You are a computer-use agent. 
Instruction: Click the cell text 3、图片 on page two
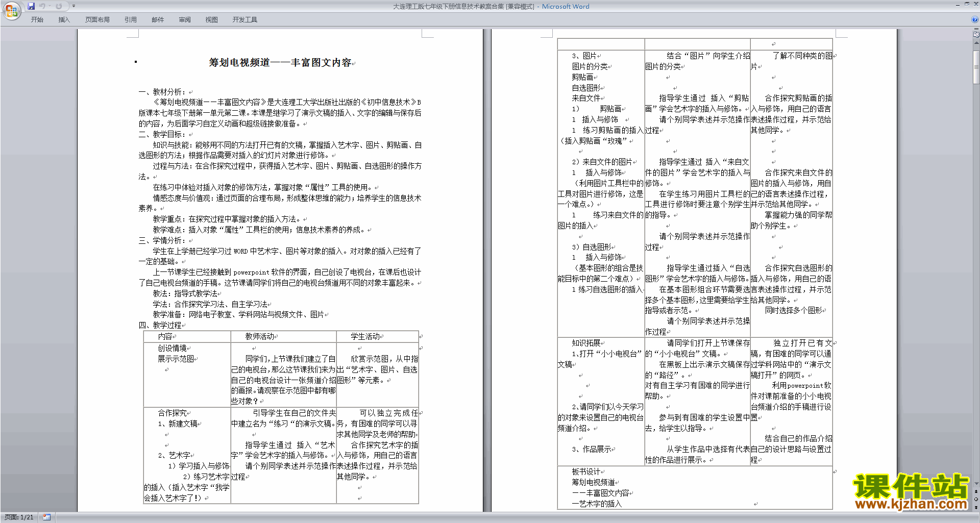(x=584, y=56)
